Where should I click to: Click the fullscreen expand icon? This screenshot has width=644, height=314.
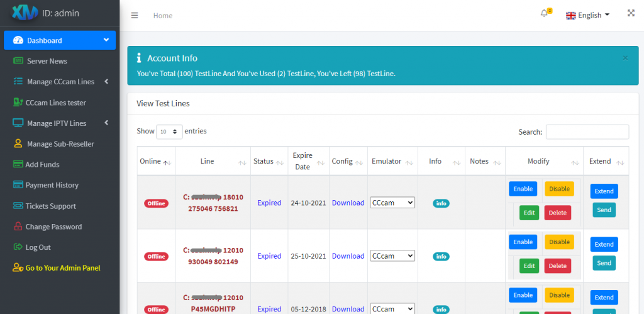click(x=631, y=13)
